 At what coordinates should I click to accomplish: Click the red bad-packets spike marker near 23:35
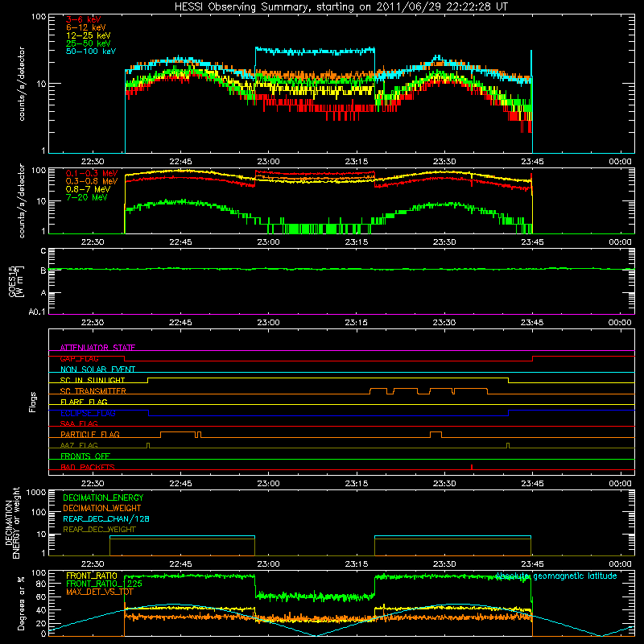tap(472, 467)
